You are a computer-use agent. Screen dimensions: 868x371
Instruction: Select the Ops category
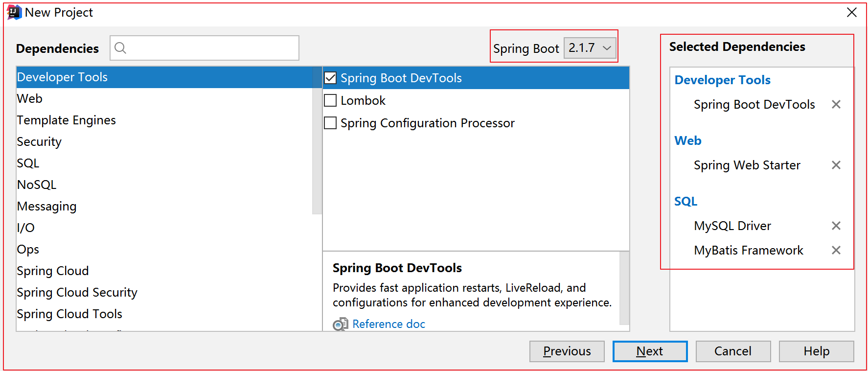click(x=164, y=250)
